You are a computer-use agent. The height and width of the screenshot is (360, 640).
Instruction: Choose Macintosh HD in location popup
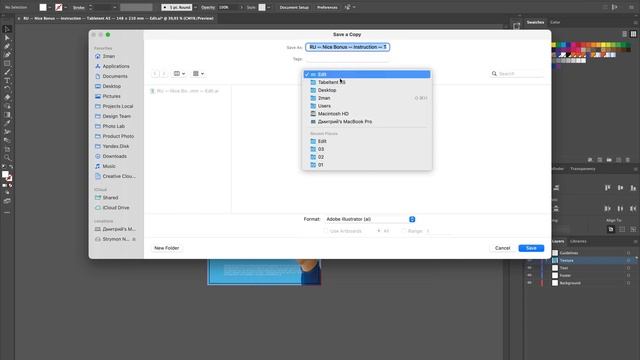click(x=367, y=114)
